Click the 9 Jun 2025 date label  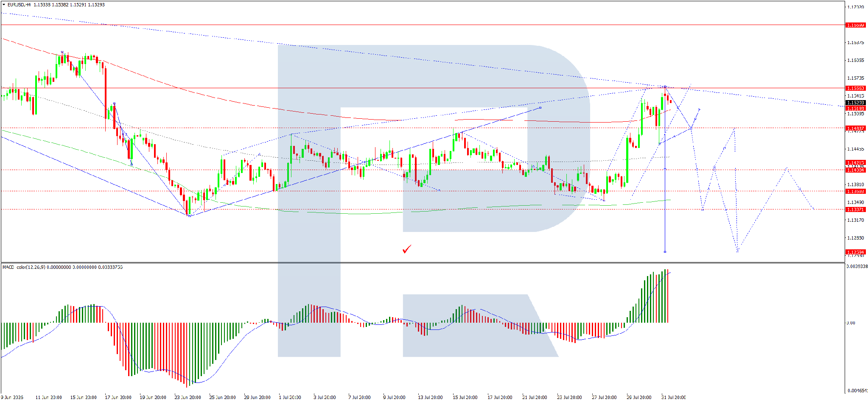point(12,397)
